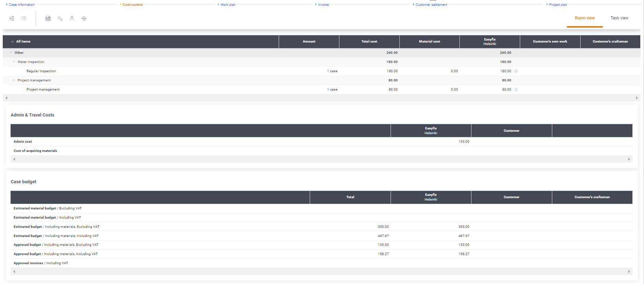The height and width of the screenshot is (284, 644).
Task: Open the Invoice section
Action: pyautogui.click(x=323, y=5)
